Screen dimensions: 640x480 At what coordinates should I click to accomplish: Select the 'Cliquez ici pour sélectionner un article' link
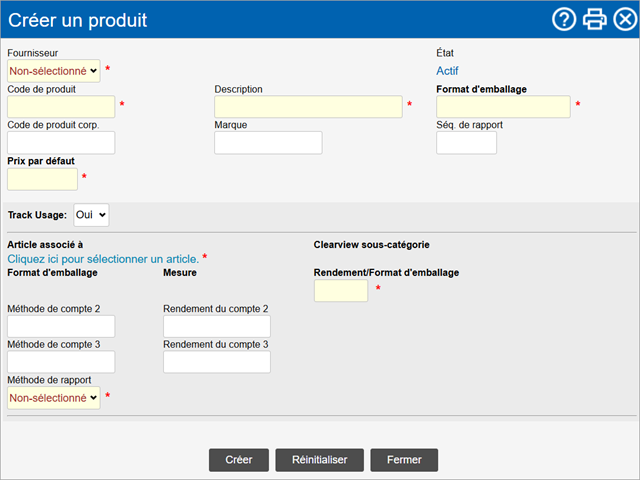click(103, 259)
